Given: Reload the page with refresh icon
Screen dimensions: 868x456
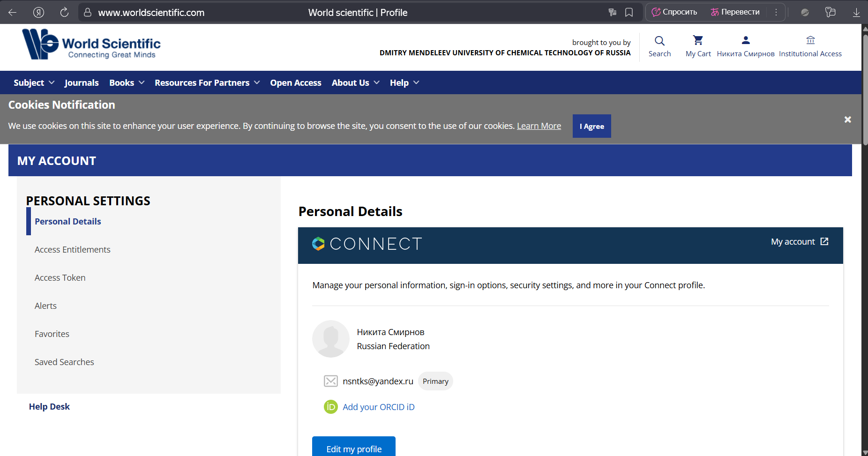Looking at the screenshot, I should point(64,13).
